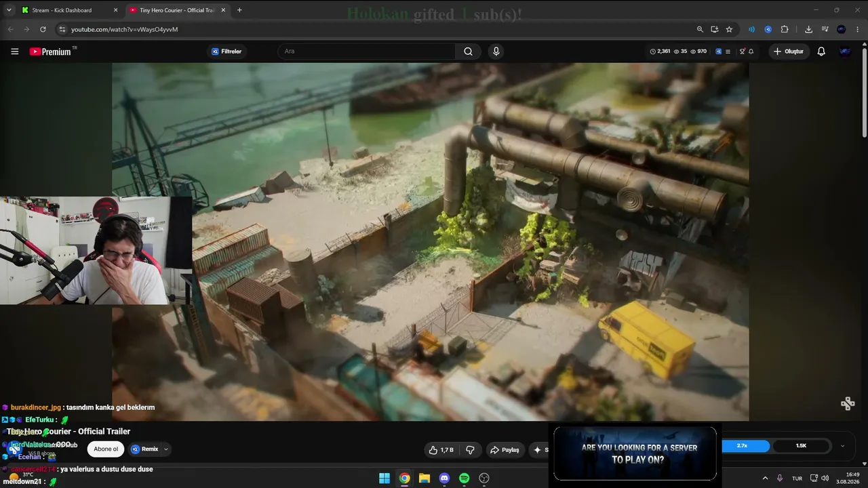This screenshot has width=868, height=488.
Task: Click the server advertisement banner
Action: [x=635, y=453]
